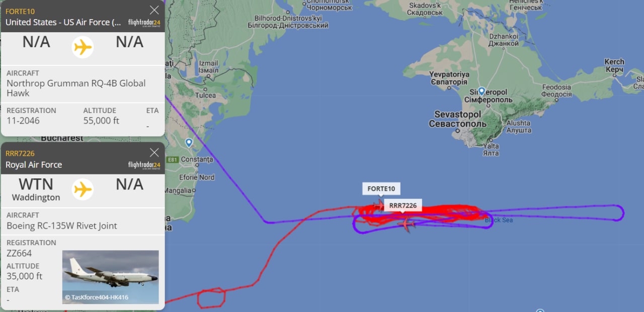Click the airport pin near Constanța
This screenshot has width=644, height=312.
[x=189, y=143]
